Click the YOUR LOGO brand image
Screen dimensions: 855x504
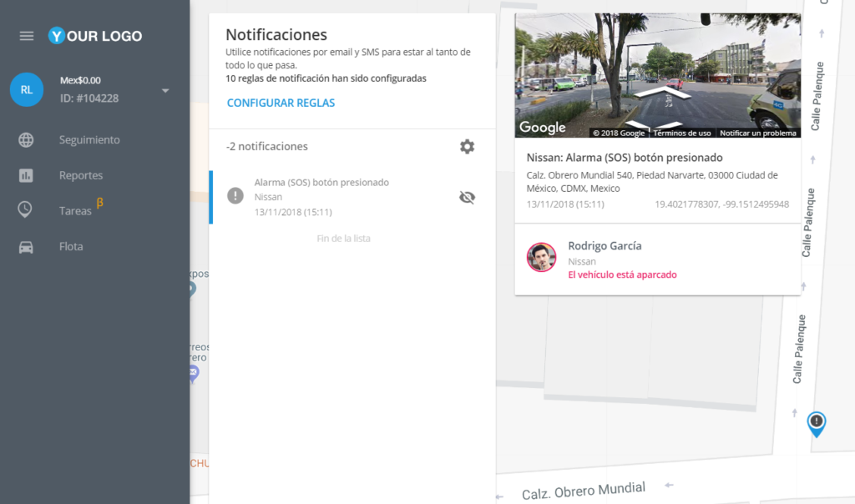95,36
